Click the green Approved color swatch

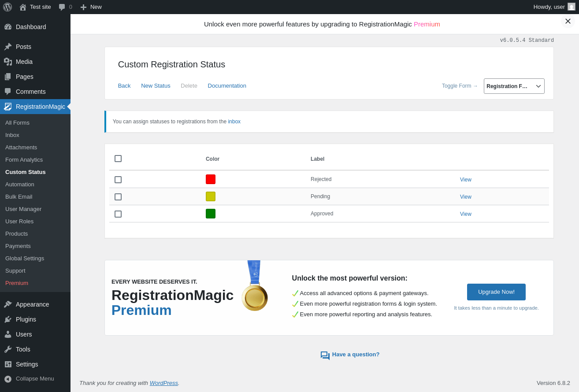coord(211,214)
